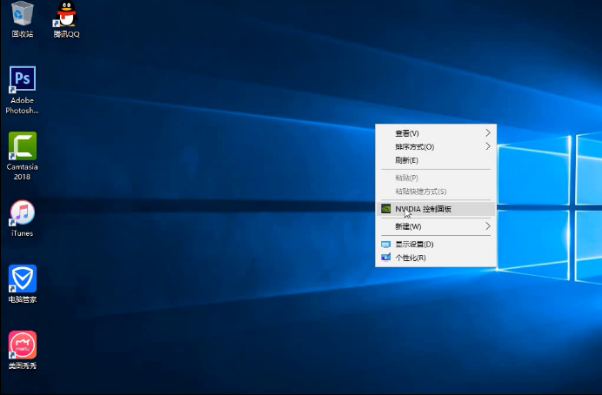
Task: Choose 显示设置(D) menu entry
Action: point(436,244)
